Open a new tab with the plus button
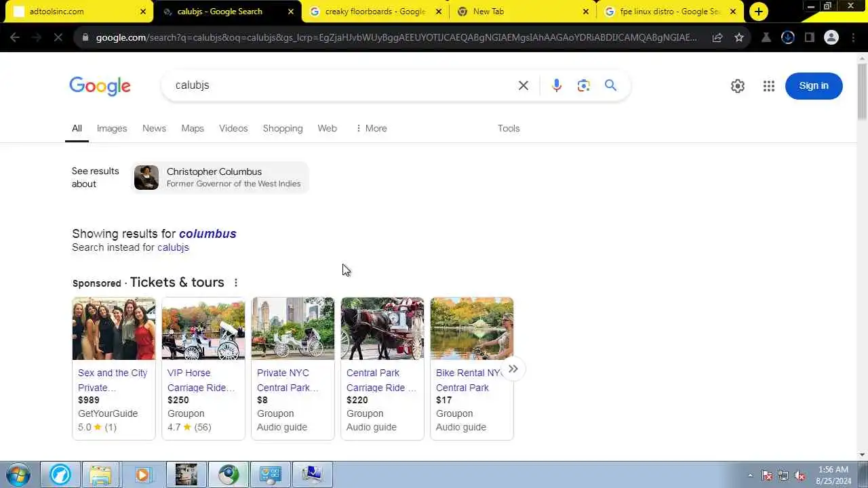Screen dimensions: 868x488 tap(758, 12)
